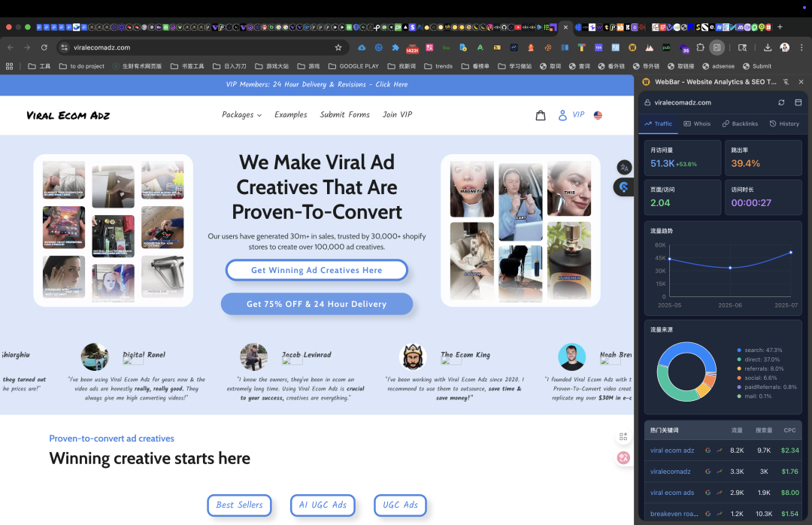Click the 'breakeven roa...' keyword
This screenshot has height=525, width=812.
[x=674, y=514]
